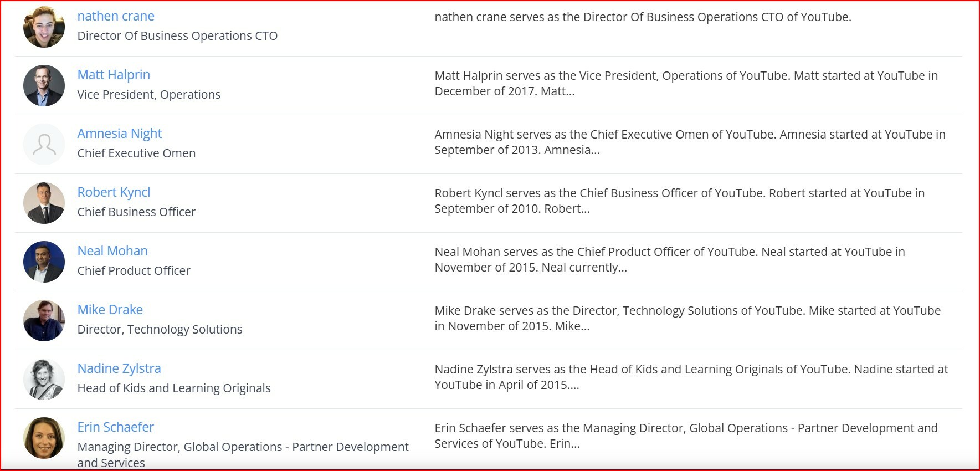
Task: Open Neal Mohan's profile page
Action: coord(112,251)
